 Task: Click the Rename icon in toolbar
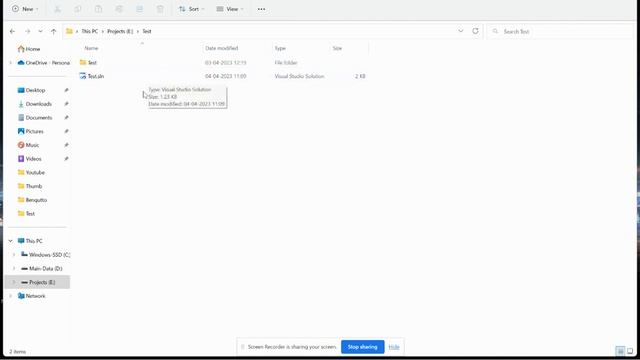[119, 9]
